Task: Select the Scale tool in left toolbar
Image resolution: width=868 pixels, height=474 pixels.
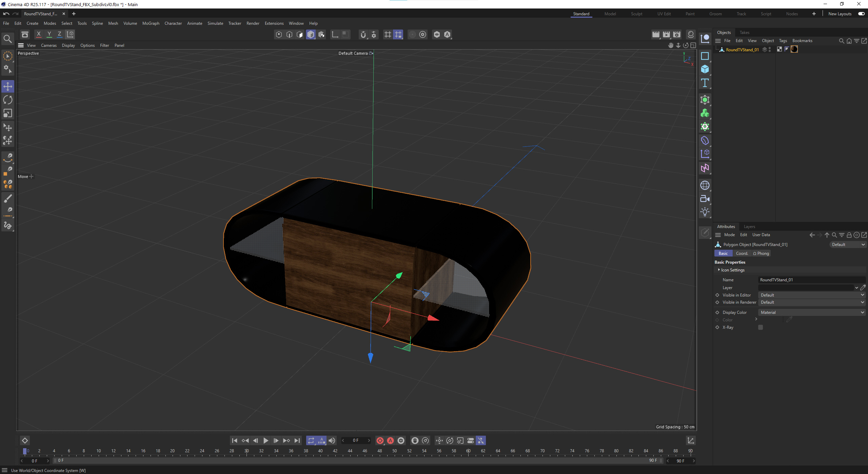Action: coord(7,113)
